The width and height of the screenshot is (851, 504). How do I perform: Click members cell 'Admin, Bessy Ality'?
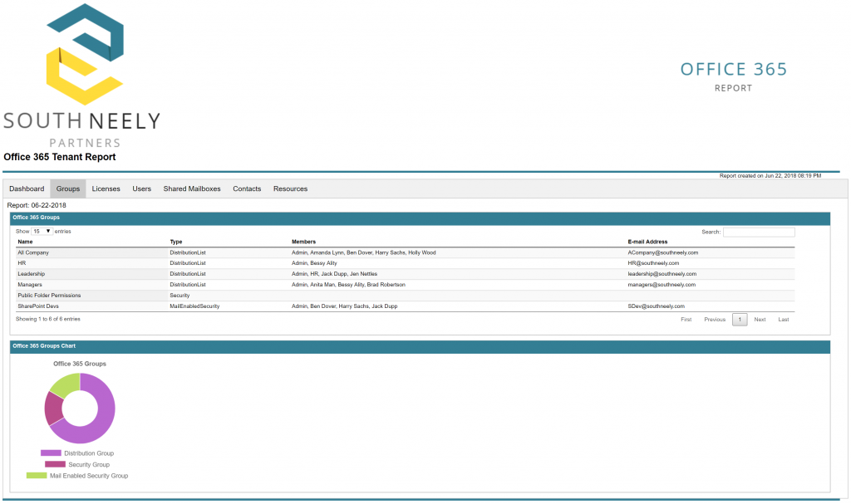pos(314,263)
